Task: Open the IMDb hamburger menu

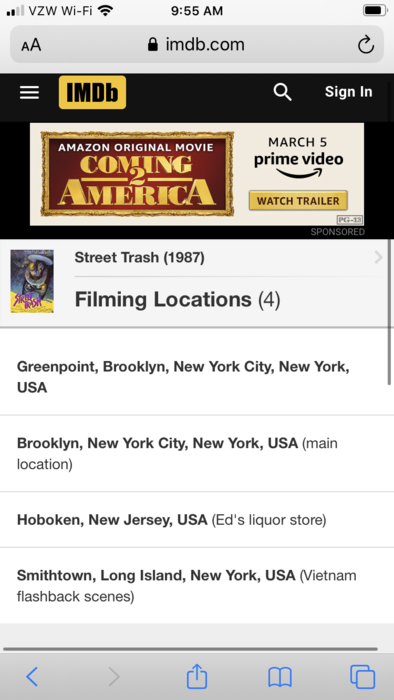Action: pyautogui.click(x=29, y=92)
